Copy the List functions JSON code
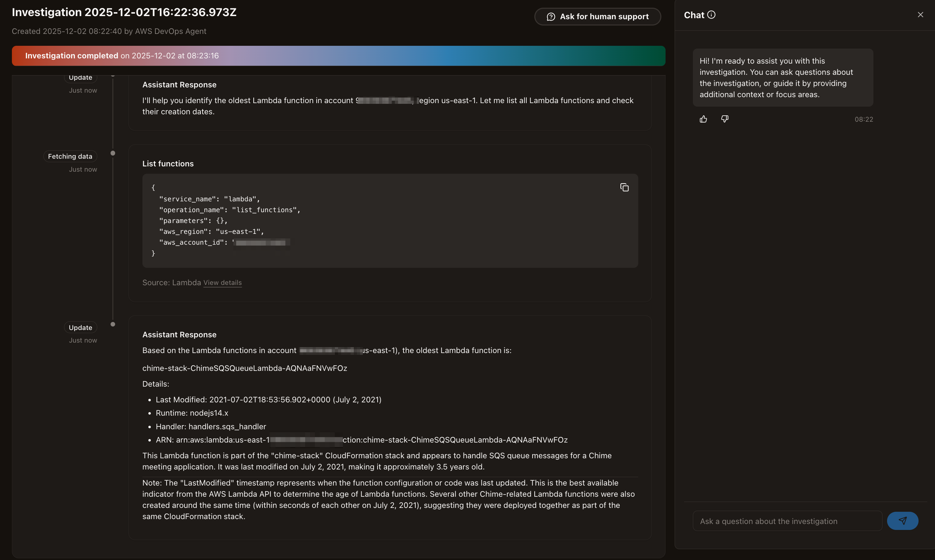The image size is (935, 560). click(x=624, y=188)
